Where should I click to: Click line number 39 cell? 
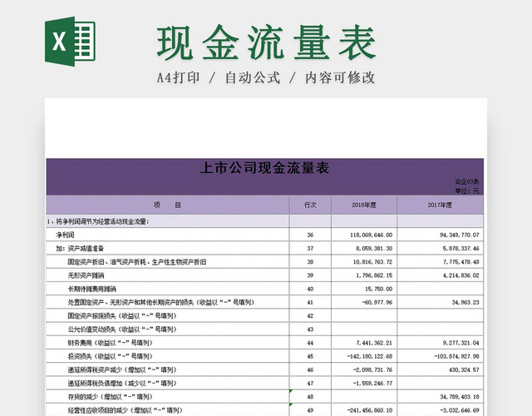pyautogui.click(x=310, y=275)
